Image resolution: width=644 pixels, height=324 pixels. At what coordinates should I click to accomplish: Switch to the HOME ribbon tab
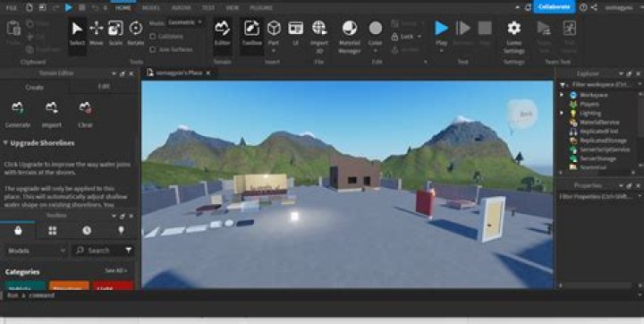[x=123, y=8]
